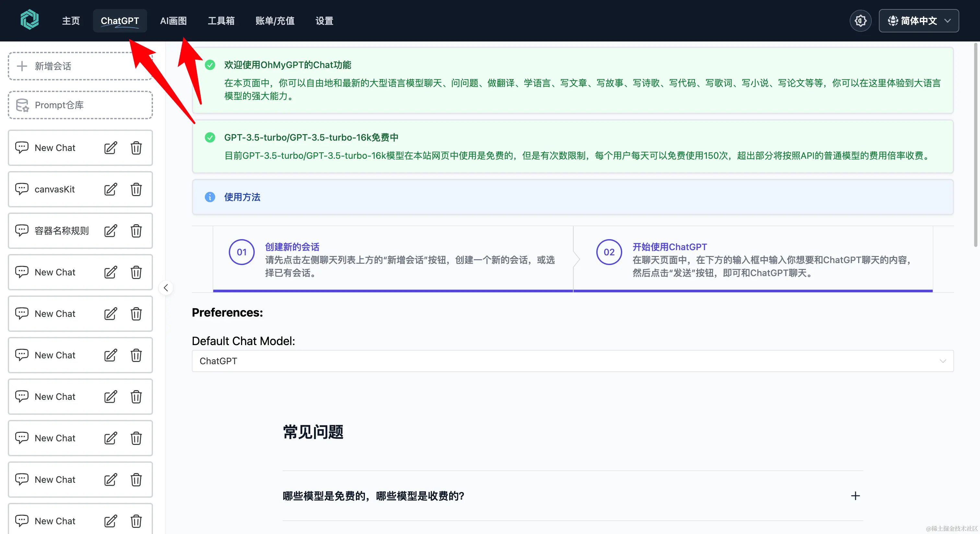
Task: Collapse the sidebar with the left chevron
Action: (166, 288)
